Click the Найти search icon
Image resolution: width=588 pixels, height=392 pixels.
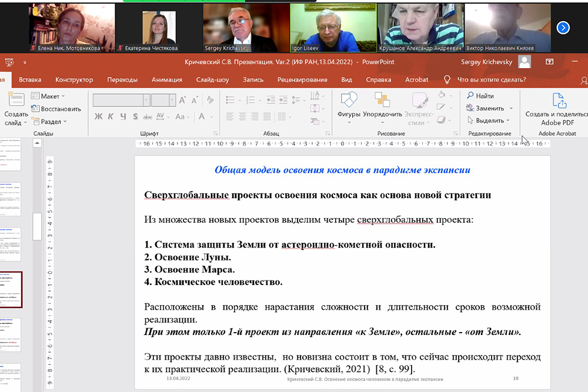[x=470, y=96]
